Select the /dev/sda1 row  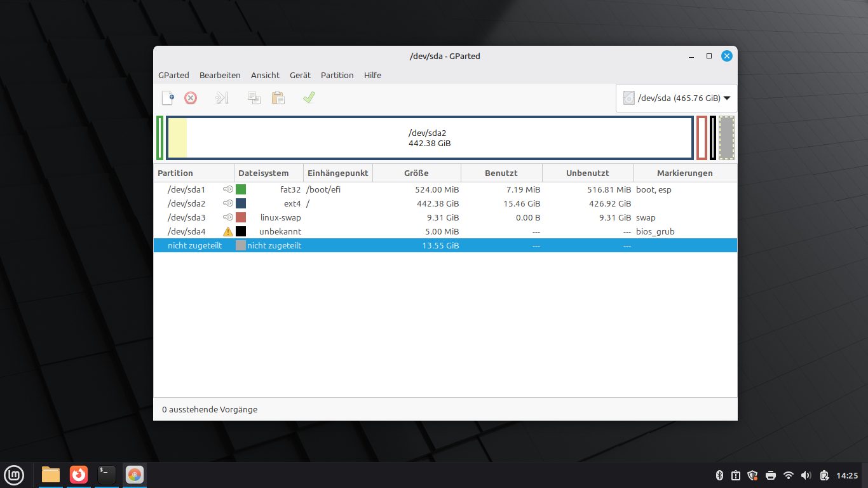445,189
